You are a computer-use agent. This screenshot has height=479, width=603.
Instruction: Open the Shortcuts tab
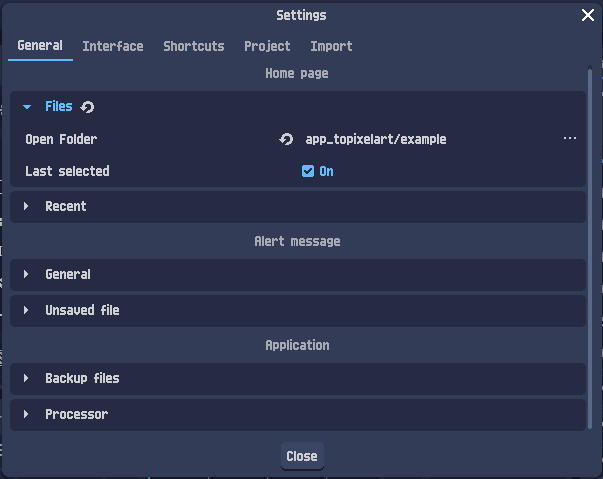click(194, 47)
